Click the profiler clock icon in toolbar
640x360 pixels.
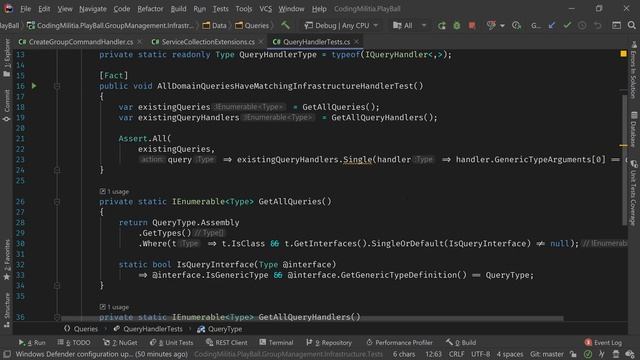pyautogui.click(x=516, y=26)
